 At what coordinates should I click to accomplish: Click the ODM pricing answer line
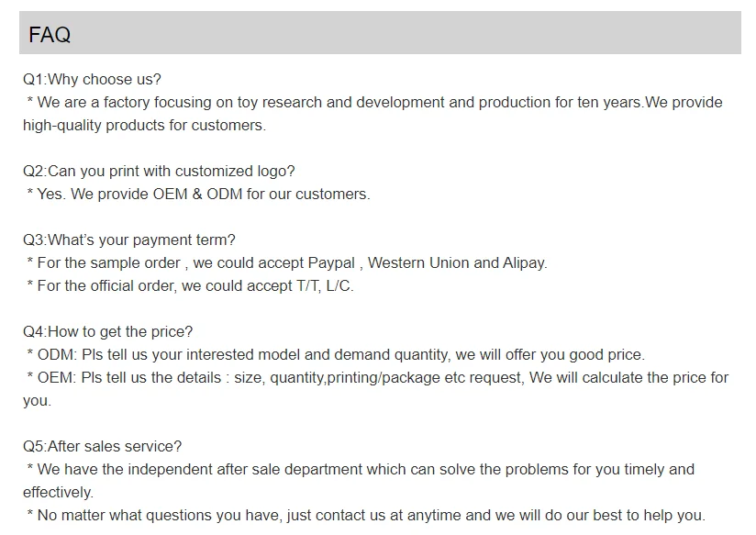336,354
